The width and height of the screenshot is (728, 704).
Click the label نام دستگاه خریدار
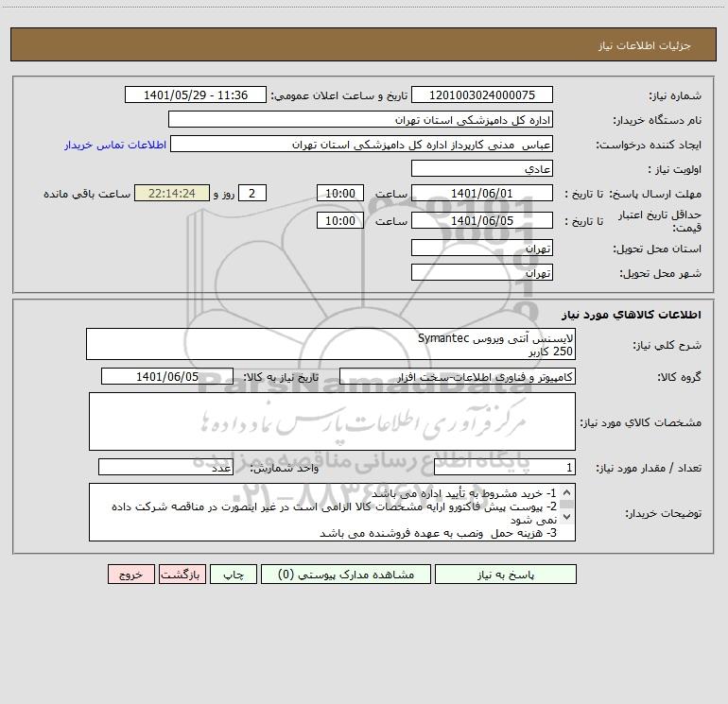pos(657,120)
